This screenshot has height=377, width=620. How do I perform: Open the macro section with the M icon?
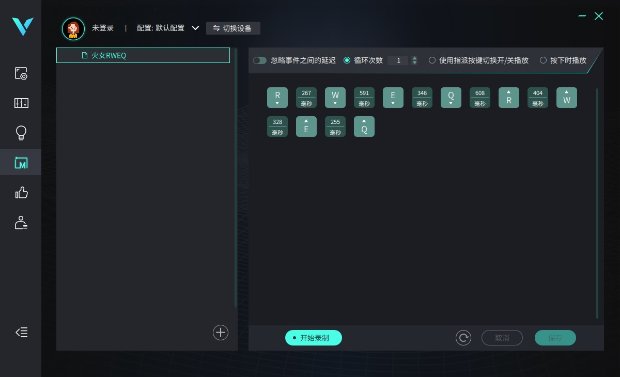tap(21, 163)
